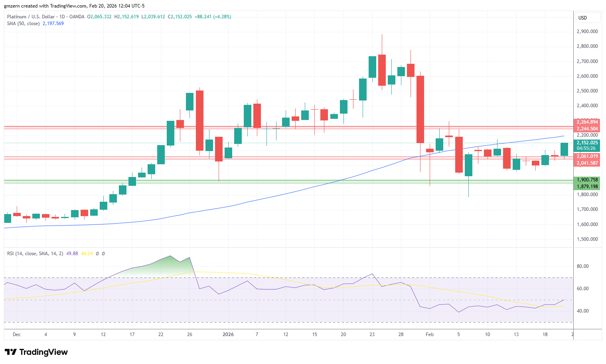This screenshot has width=606, height=364.
Task: Select the 2,041.587 price level label
Action: (x=586, y=163)
